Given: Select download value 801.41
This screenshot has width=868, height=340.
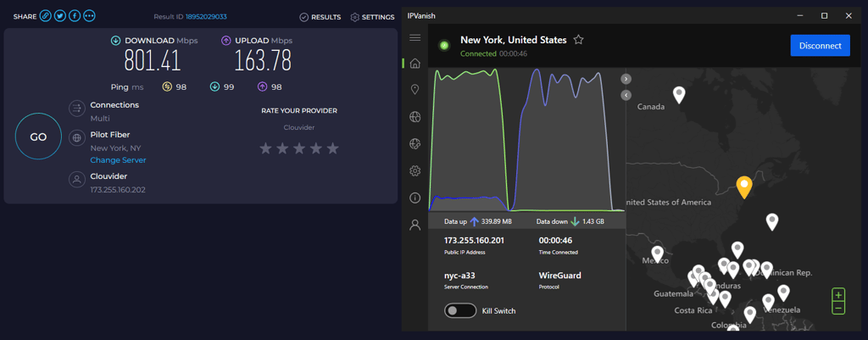Looking at the screenshot, I should [x=153, y=60].
